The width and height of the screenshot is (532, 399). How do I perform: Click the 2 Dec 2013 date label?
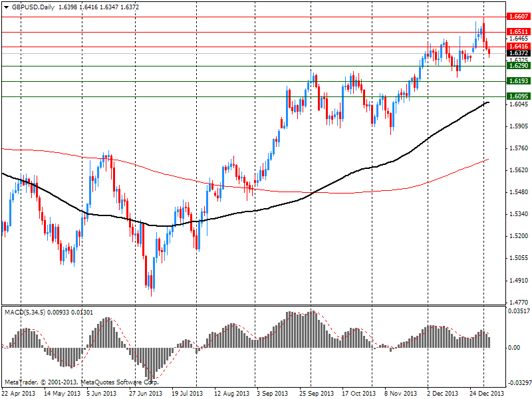tap(443, 393)
